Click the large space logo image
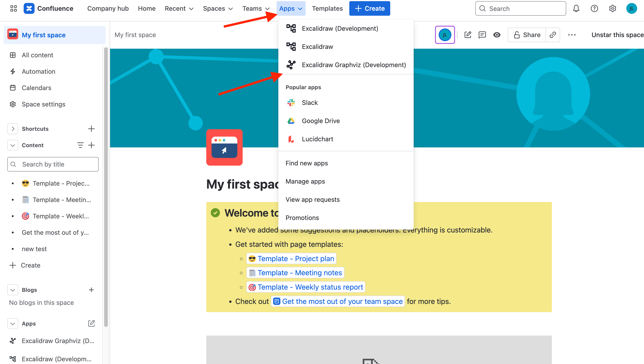This screenshot has width=644, height=364. coord(224,147)
